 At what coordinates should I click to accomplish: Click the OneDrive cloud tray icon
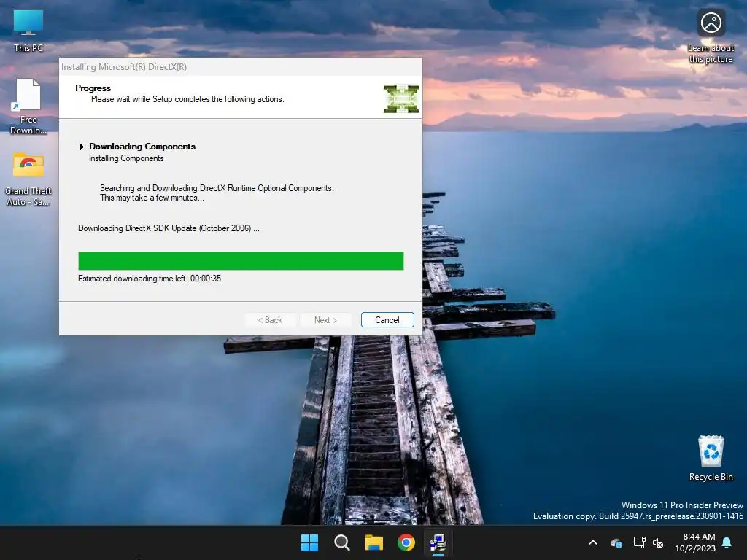pyautogui.click(x=616, y=542)
